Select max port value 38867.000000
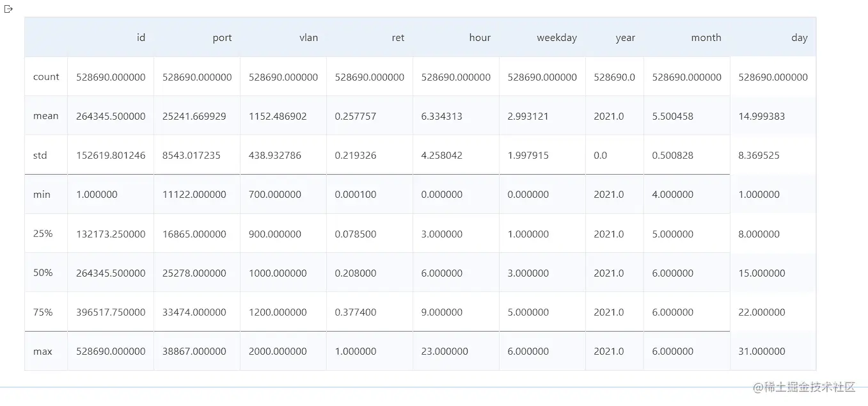The height and width of the screenshot is (406, 868). pyautogui.click(x=194, y=352)
